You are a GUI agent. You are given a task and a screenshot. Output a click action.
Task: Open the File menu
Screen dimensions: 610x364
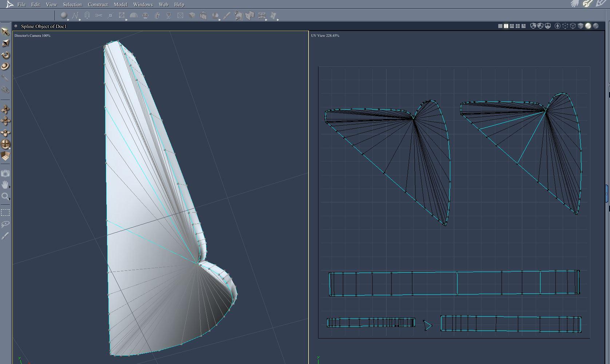click(x=21, y=4)
